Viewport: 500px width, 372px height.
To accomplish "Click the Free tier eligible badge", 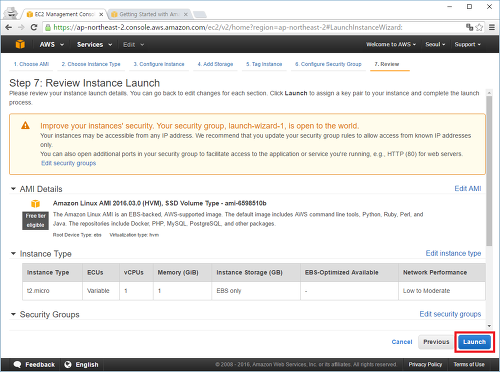I will coord(35,220).
